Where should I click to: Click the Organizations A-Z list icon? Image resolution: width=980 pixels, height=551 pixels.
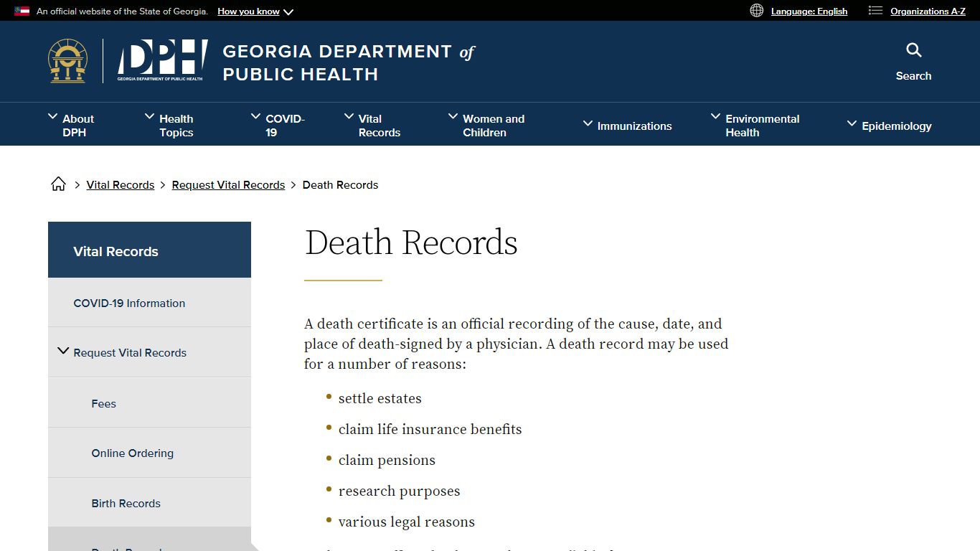coord(875,11)
